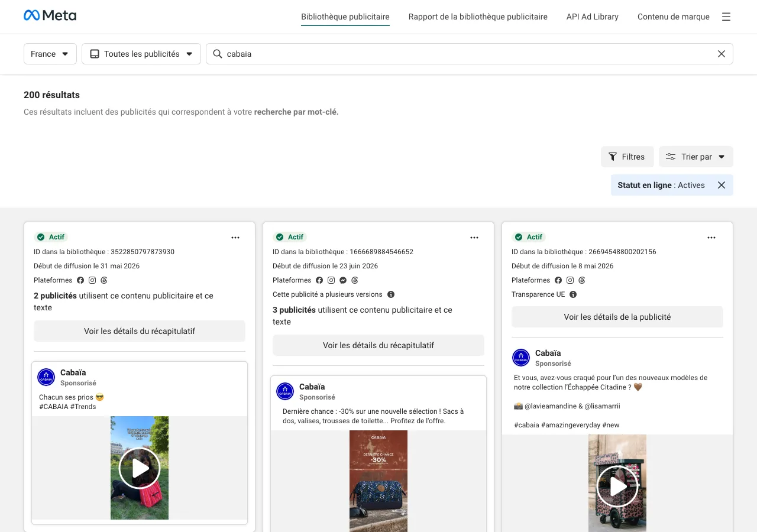Image resolution: width=757 pixels, height=532 pixels.
Task: Click #cabaia #amazingeveryday #new hashtag text
Action: coord(567,425)
